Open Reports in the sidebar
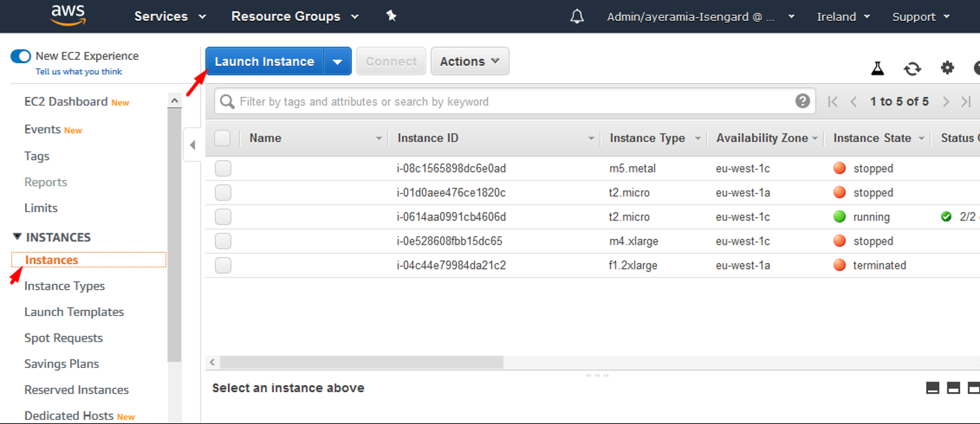This screenshot has width=980, height=424. [x=46, y=182]
